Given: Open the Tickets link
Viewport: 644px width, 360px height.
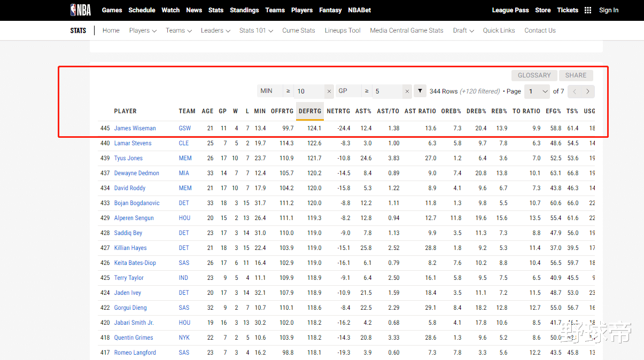Looking at the screenshot, I should pyautogui.click(x=568, y=10).
